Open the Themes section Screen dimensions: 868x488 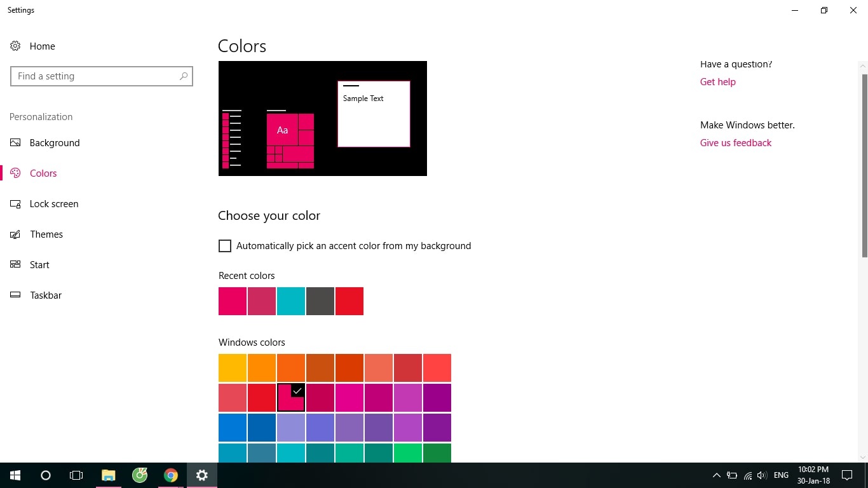pos(46,234)
